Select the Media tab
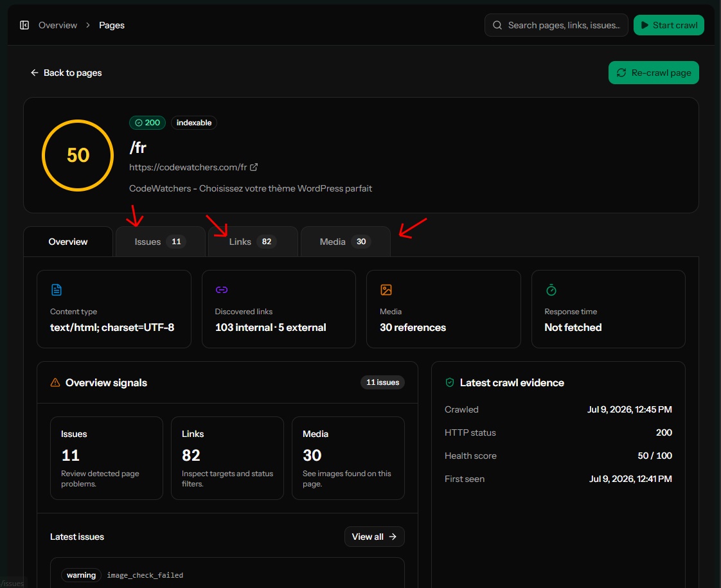Viewport: 721px width, 588px height. click(x=345, y=242)
